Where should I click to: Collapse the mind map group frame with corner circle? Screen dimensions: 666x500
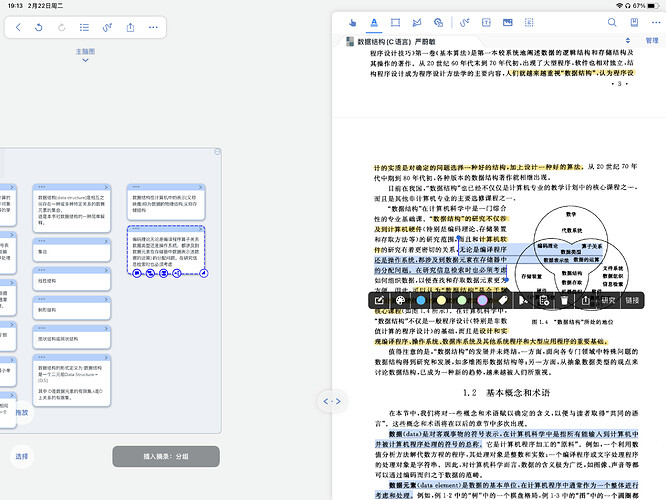(x=217, y=152)
